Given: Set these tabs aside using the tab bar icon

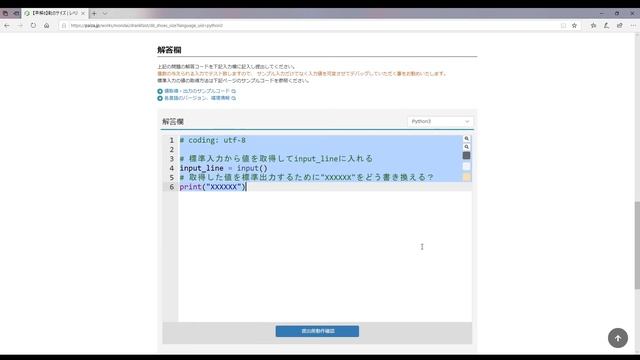Looking at the screenshot, I should coord(16,13).
